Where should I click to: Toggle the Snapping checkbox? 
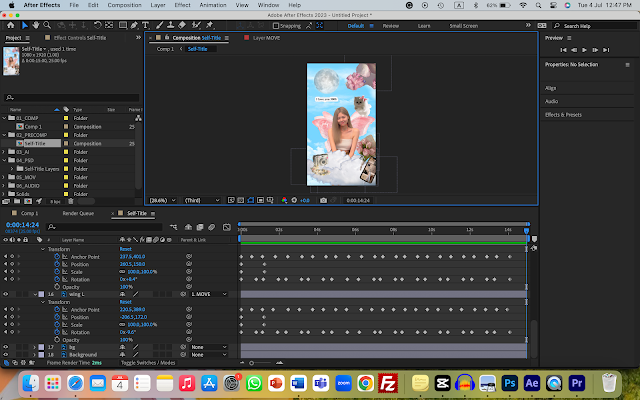[x=276, y=26]
